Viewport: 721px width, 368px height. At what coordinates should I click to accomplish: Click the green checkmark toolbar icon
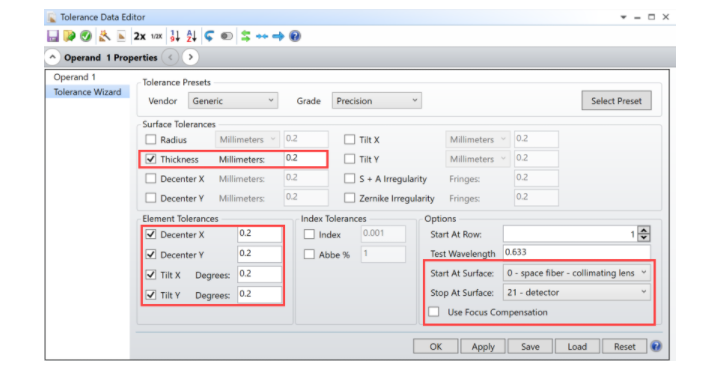86,36
